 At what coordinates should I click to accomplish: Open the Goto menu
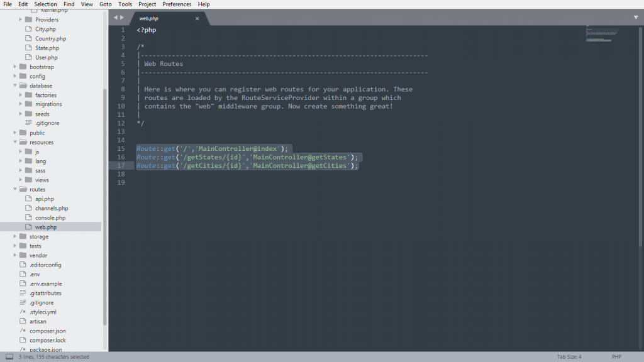105,4
